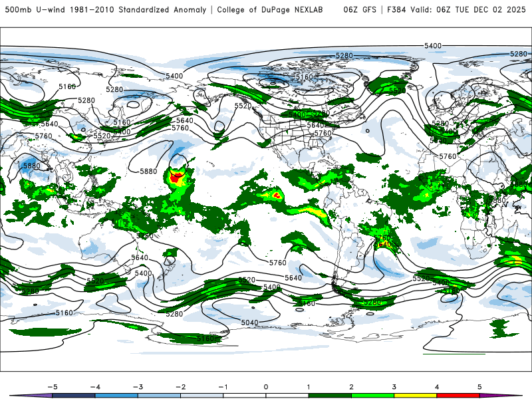Click the light blue -3 to -2 colorbar segment

tap(159, 396)
